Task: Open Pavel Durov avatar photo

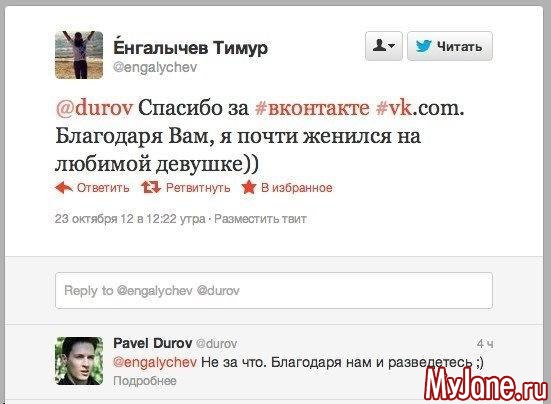Action: (79, 361)
